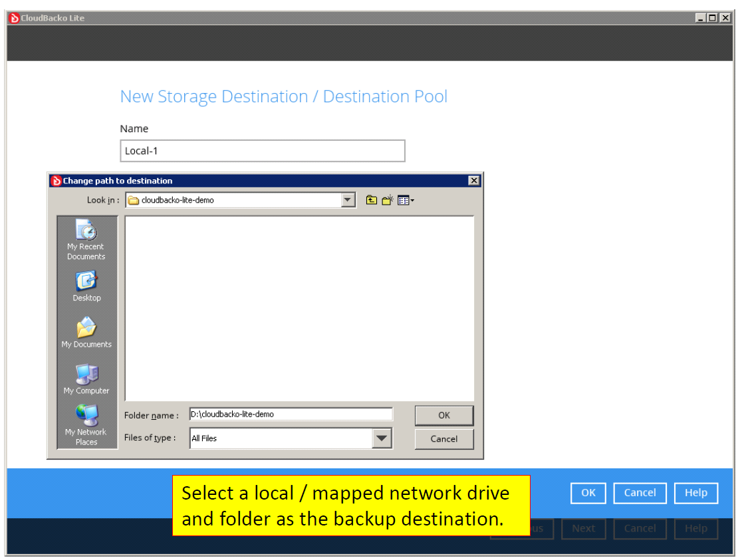Select My Computer in sidebar
The height and width of the screenshot is (560, 742).
(86, 379)
